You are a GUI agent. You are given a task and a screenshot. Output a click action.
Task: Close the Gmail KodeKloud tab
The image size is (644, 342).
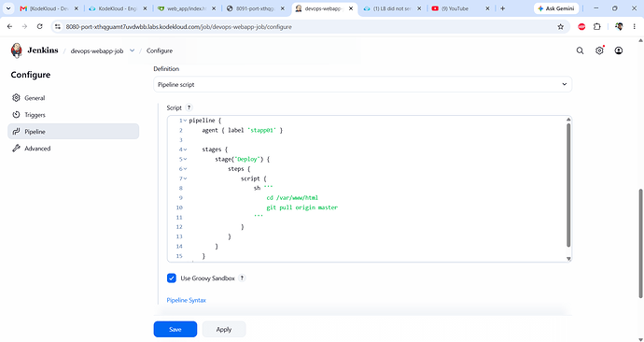coord(76,8)
